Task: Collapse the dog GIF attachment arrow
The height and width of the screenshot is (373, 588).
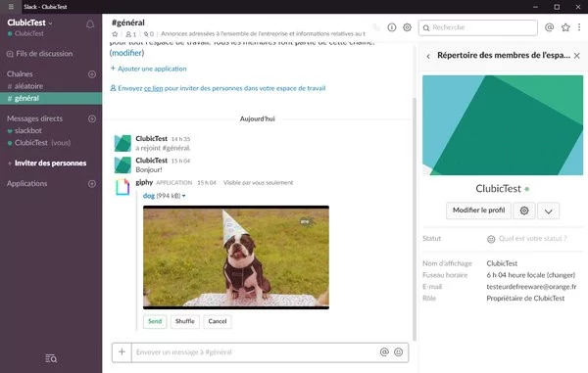Action: [184, 196]
